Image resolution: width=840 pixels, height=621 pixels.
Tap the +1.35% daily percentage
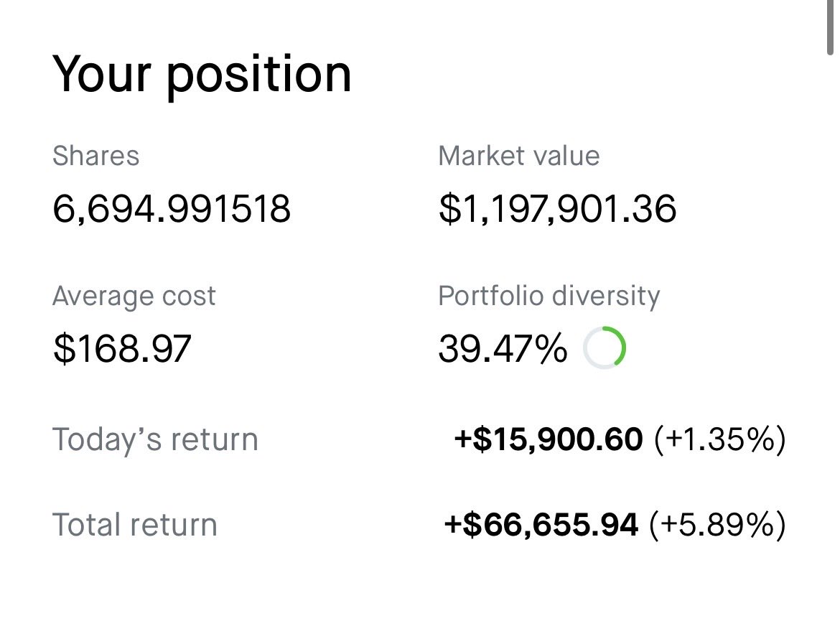(x=720, y=439)
